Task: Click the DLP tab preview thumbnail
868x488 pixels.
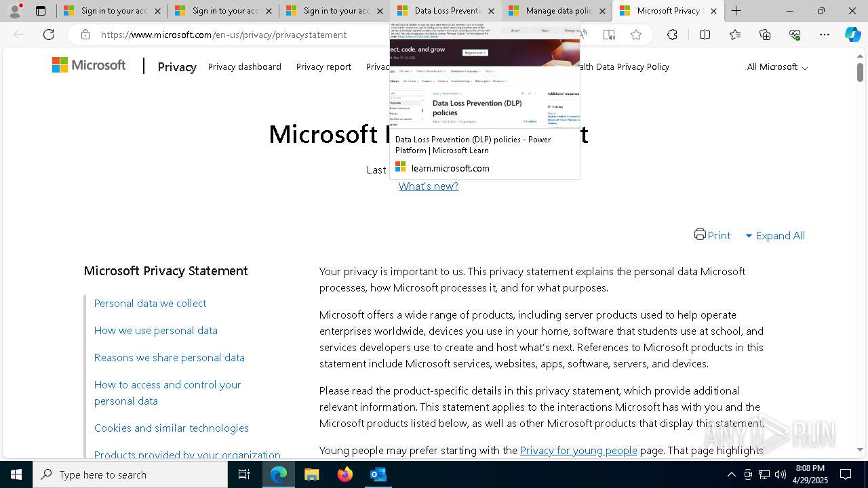Action: click(x=485, y=75)
